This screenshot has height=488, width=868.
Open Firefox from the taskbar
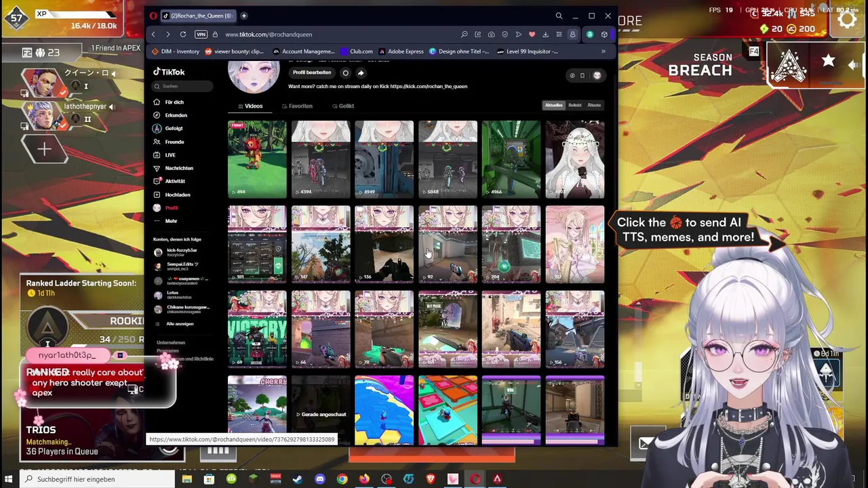364,479
